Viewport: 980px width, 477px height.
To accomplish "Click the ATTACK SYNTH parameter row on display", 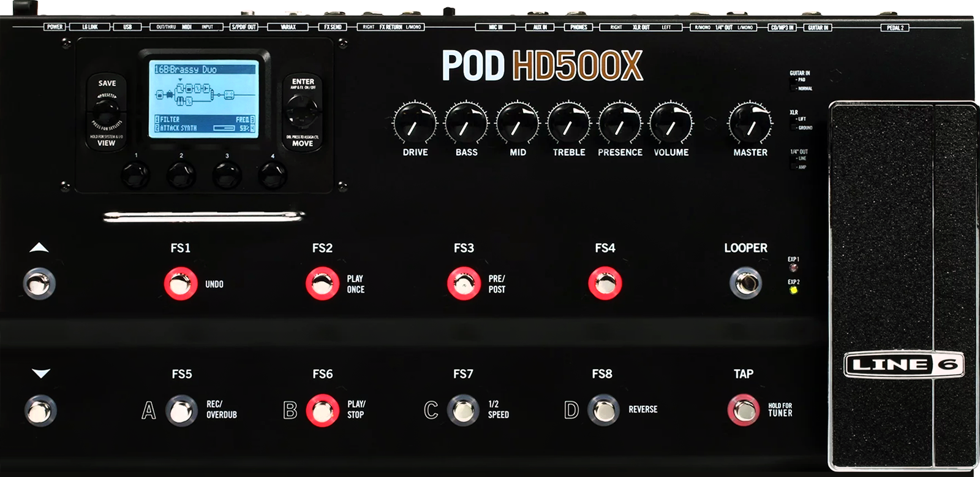I will (x=204, y=128).
